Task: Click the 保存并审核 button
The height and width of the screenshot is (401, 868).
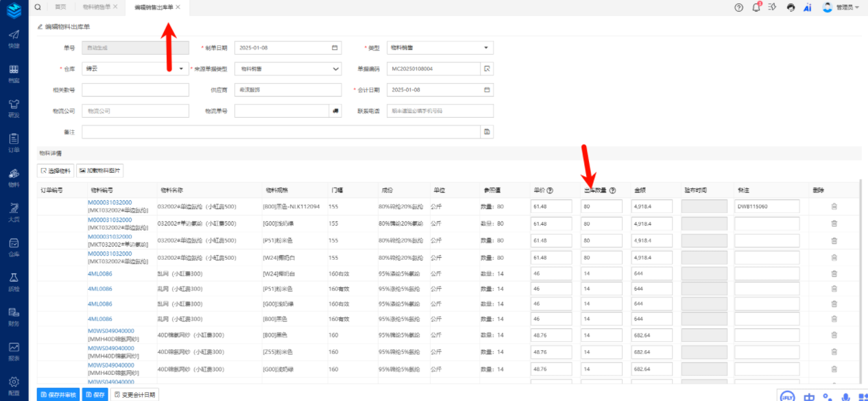Action: [x=58, y=395]
